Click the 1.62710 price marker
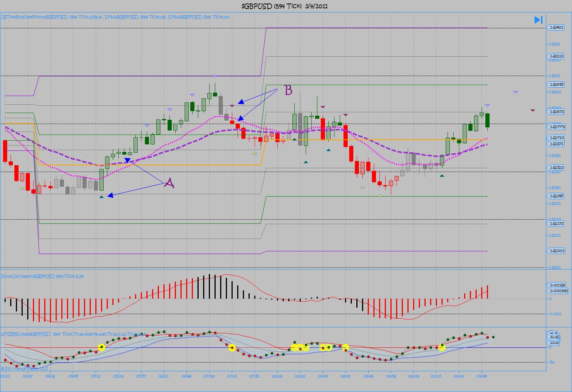The width and height of the screenshot is (572, 392). click(x=556, y=138)
